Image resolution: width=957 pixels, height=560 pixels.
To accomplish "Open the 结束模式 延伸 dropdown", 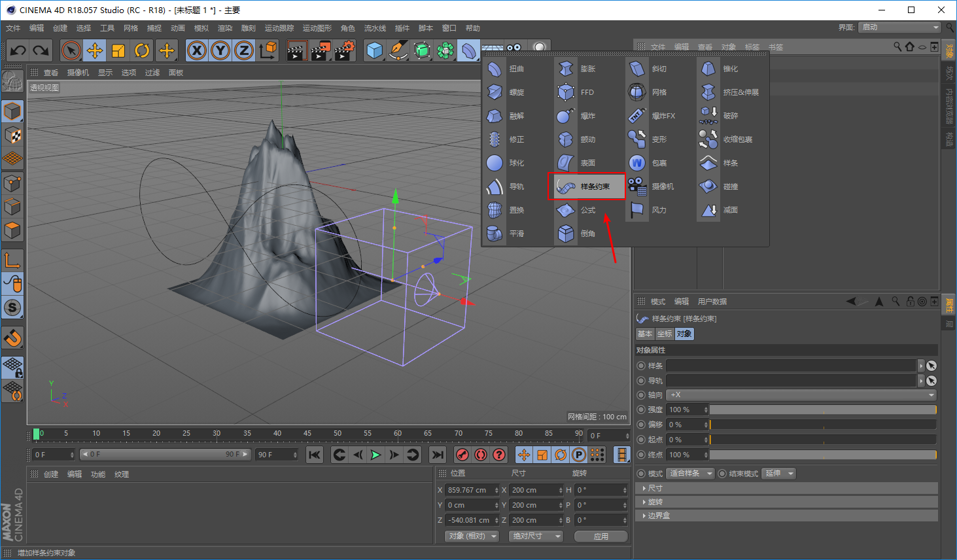I will tap(778, 473).
